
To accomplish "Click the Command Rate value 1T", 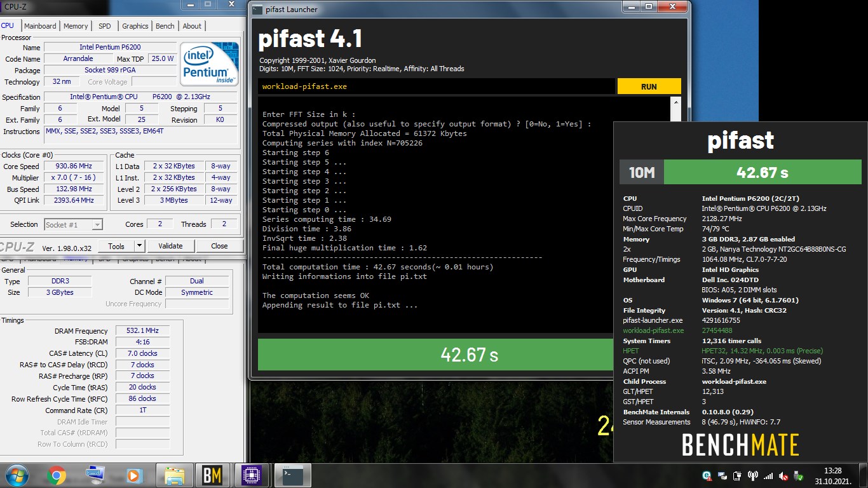I will click(142, 410).
